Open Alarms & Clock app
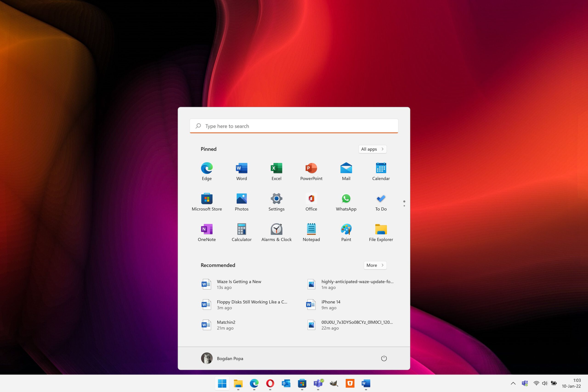Screen dimensions: 588x392 tap(276, 232)
